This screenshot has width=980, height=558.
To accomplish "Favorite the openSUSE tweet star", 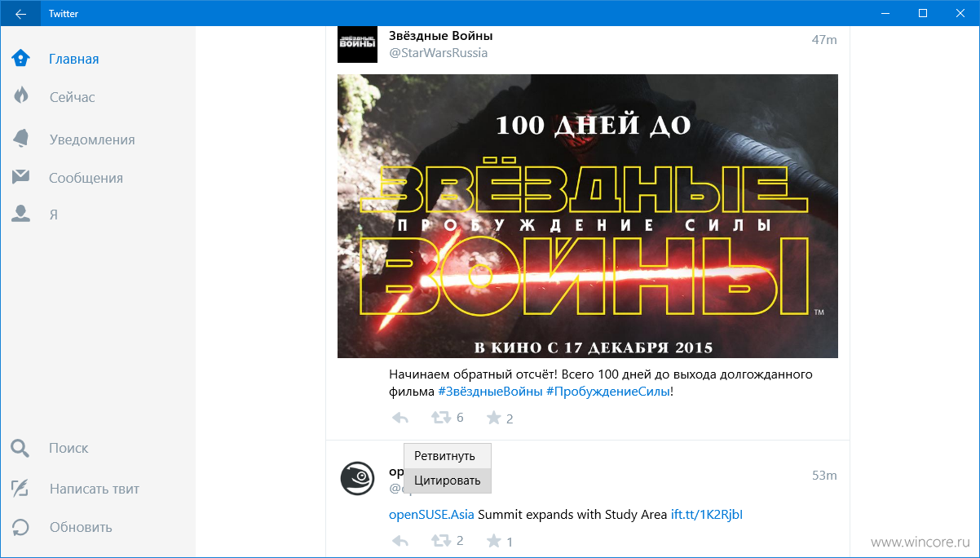I will [493, 541].
